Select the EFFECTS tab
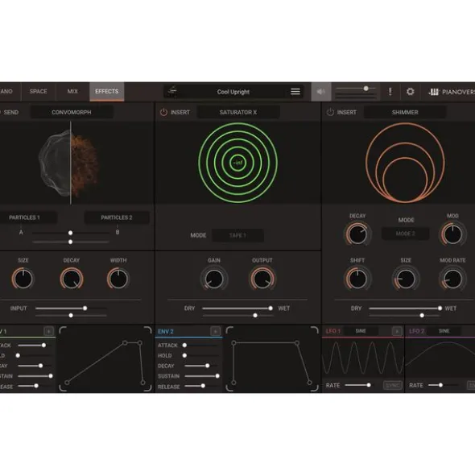475x476 pixels. point(106,91)
